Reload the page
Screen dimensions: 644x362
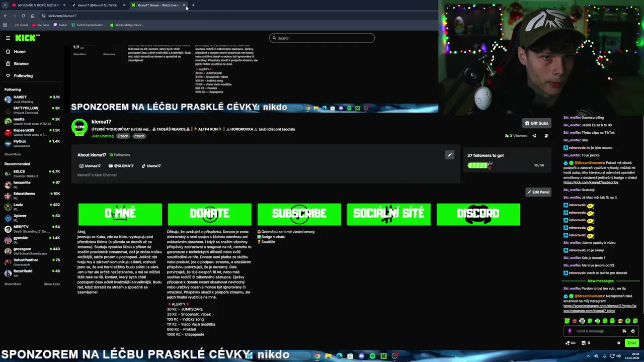(x=23, y=16)
